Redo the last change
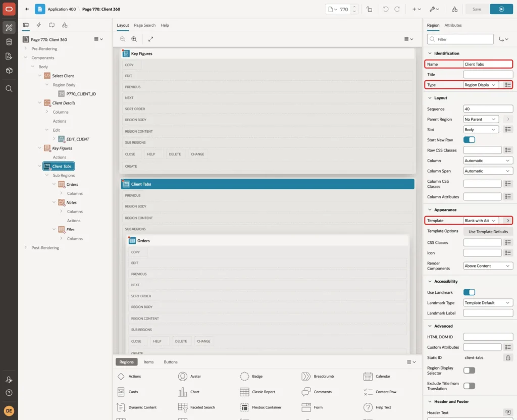Viewport: 517px width, 420px height. (x=397, y=9)
